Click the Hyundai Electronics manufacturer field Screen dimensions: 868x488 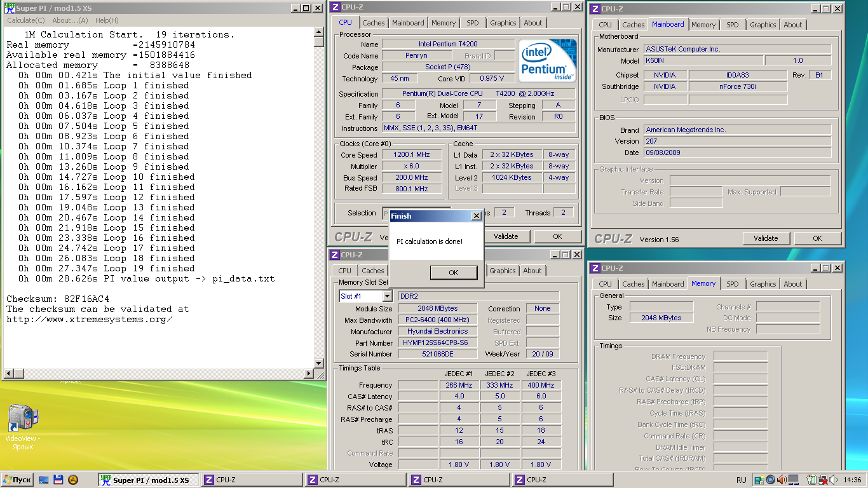coord(437,331)
